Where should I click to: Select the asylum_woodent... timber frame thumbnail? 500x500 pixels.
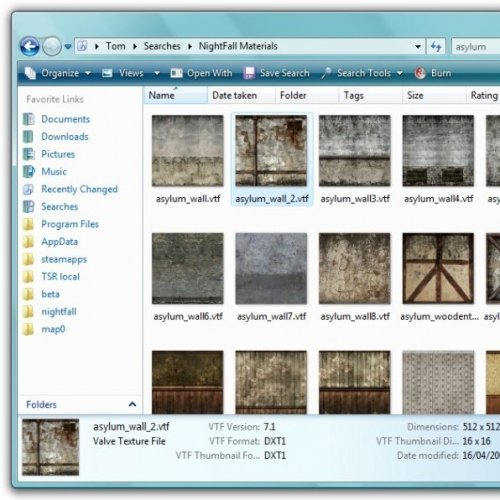click(438, 268)
